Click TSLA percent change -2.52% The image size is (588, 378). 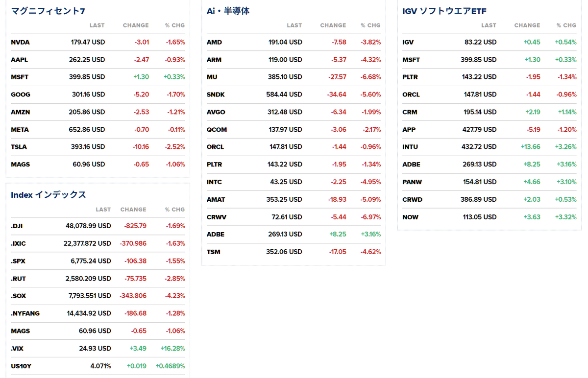tap(175, 147)
